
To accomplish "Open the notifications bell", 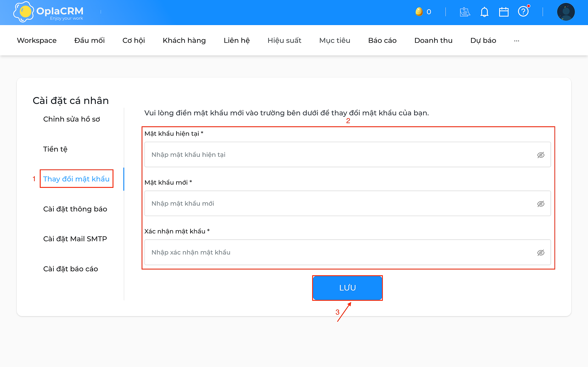I will (484, 12).
